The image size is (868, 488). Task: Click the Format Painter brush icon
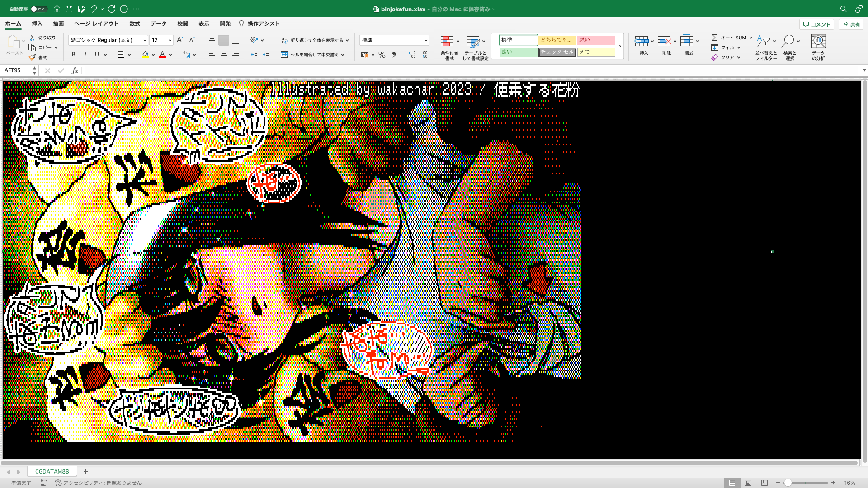(32, 57)
